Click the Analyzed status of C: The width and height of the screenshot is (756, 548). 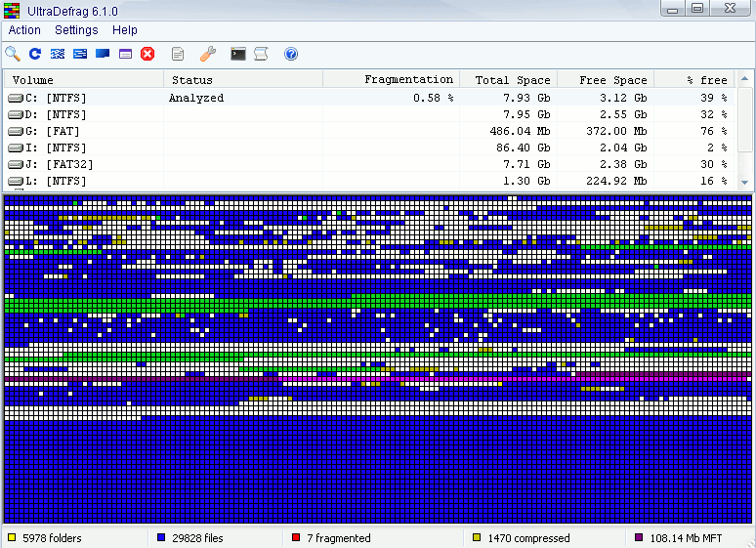[x=196, y=98]
